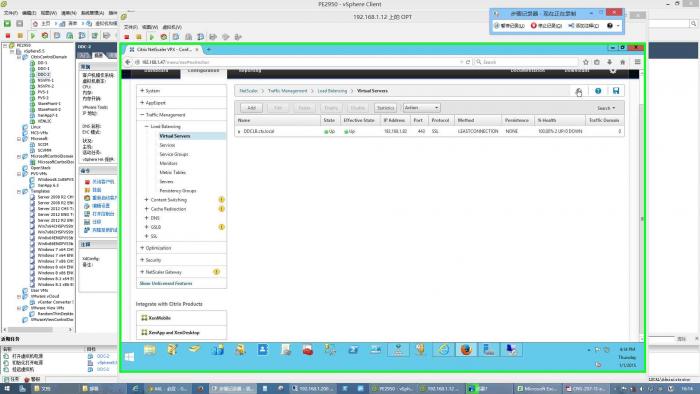Open the Firefox hamburger menu
This screenshot has width=700, height=394.
point(637,62)
